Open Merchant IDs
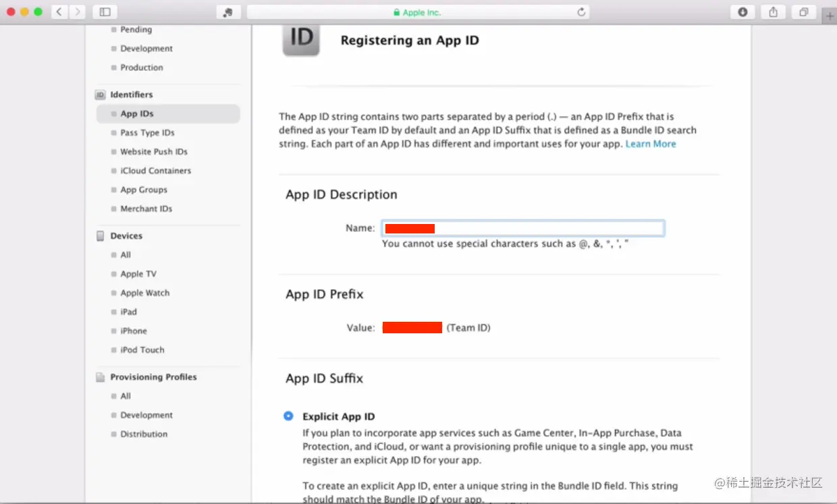The width and height of the screenshot is (837, 504). [146, 208]
